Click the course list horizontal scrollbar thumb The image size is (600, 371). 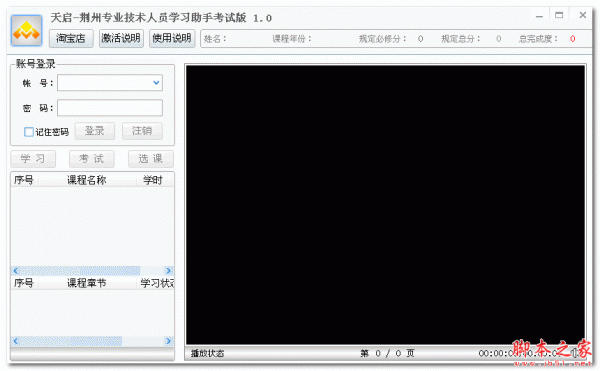coord(80,271)
